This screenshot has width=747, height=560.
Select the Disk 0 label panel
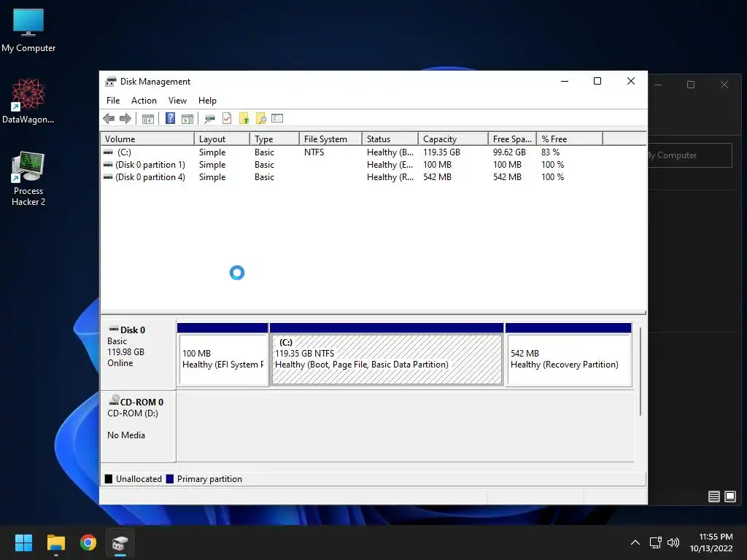(x=138, y=355)
